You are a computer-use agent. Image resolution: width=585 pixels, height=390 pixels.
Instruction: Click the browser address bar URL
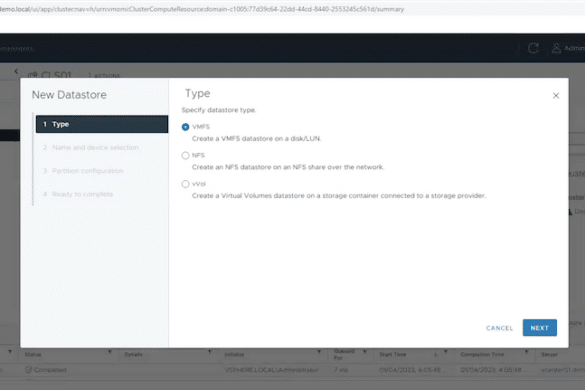(201, 9)
